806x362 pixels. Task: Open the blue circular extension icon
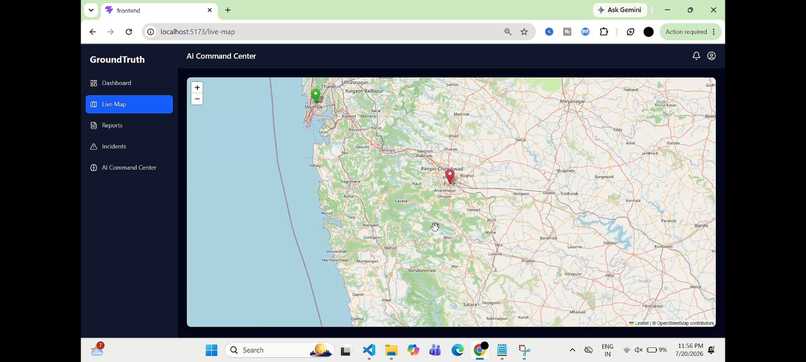coord(549,32)
